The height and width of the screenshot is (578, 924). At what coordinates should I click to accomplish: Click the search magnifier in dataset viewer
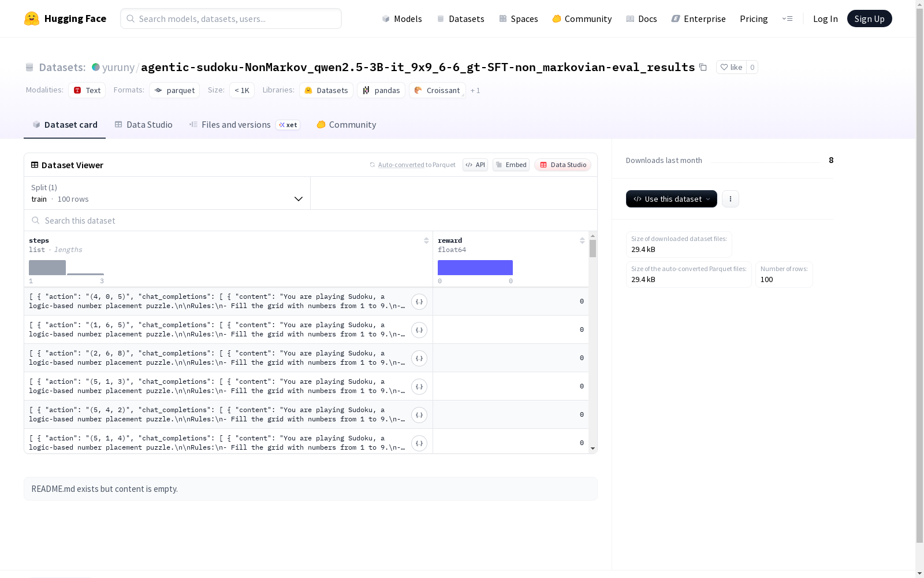(x=36, y=220)
